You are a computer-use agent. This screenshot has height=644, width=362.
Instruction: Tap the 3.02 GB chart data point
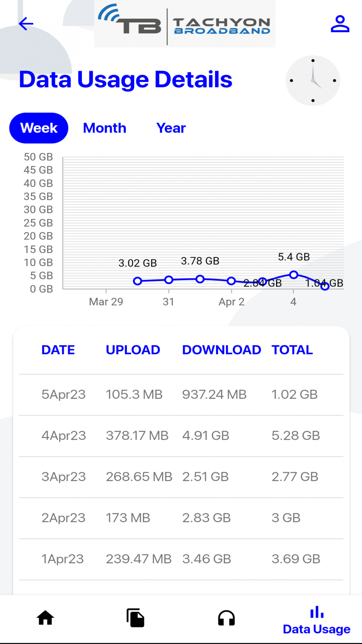tap(138, 281)
